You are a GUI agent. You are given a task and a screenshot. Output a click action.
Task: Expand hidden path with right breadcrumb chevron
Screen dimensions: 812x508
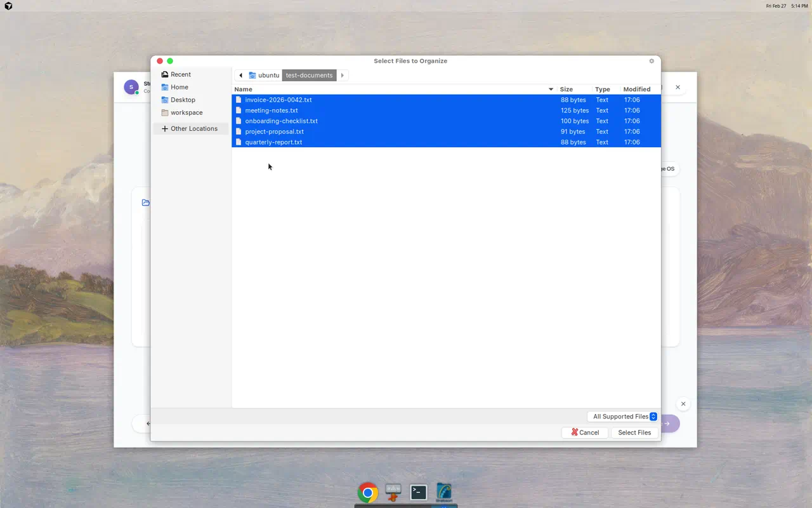(x=342, y=75)
